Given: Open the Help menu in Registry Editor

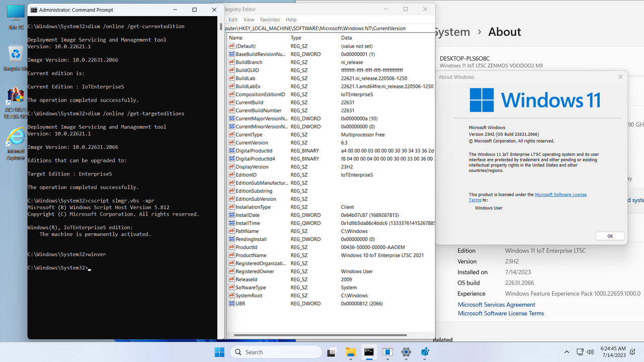Looking at the screenshot, I should [x=291, y=20].
